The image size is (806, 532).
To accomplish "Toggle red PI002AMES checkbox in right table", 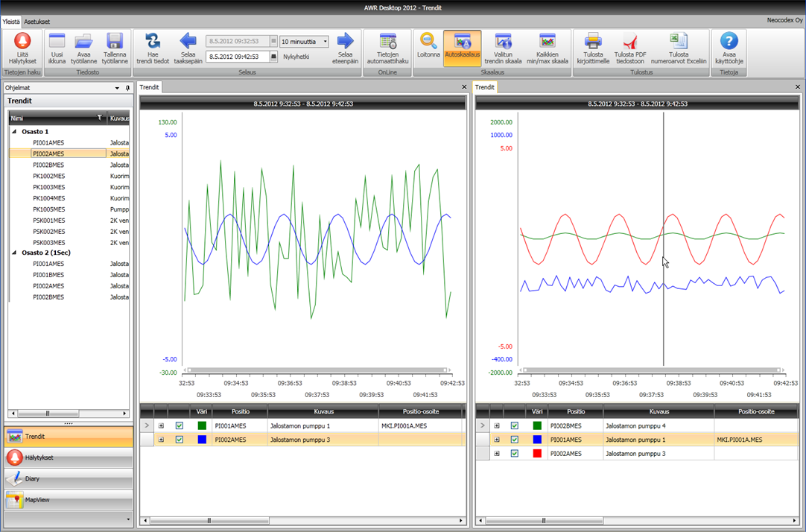I will (514, 453).
